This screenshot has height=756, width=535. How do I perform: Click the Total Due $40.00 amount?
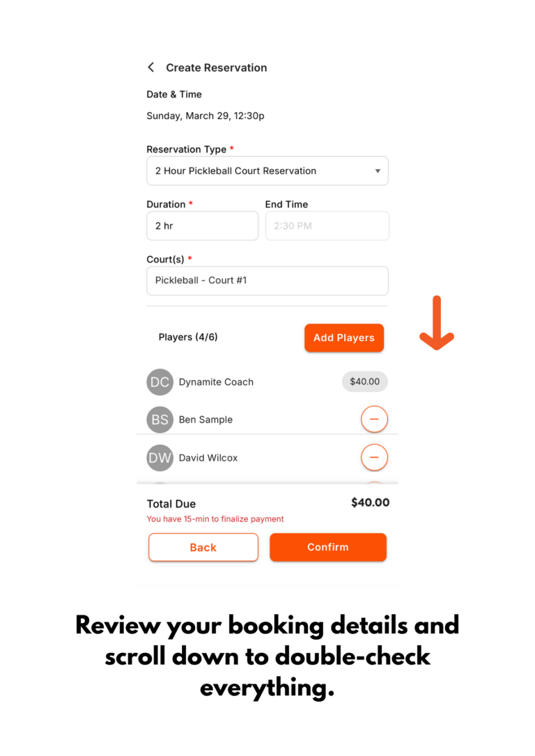point(370,503)
